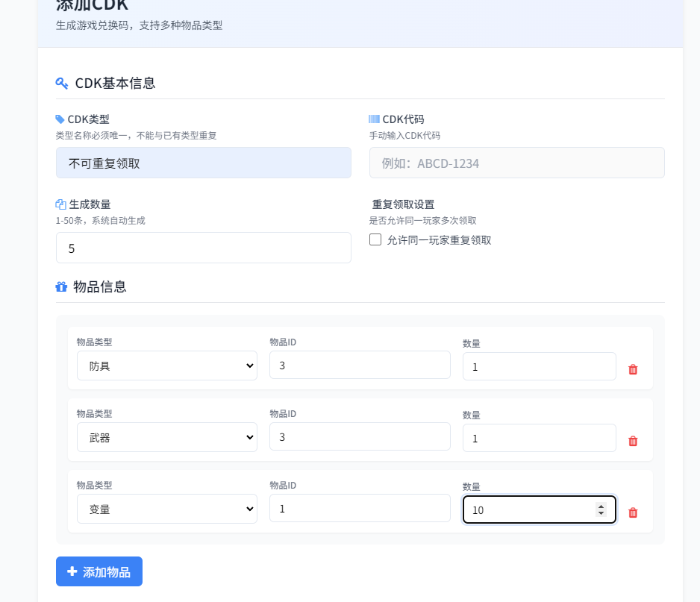The image size is (700, 602).
Task: Click 物品ID field in 武器 row
Action: 360,436
